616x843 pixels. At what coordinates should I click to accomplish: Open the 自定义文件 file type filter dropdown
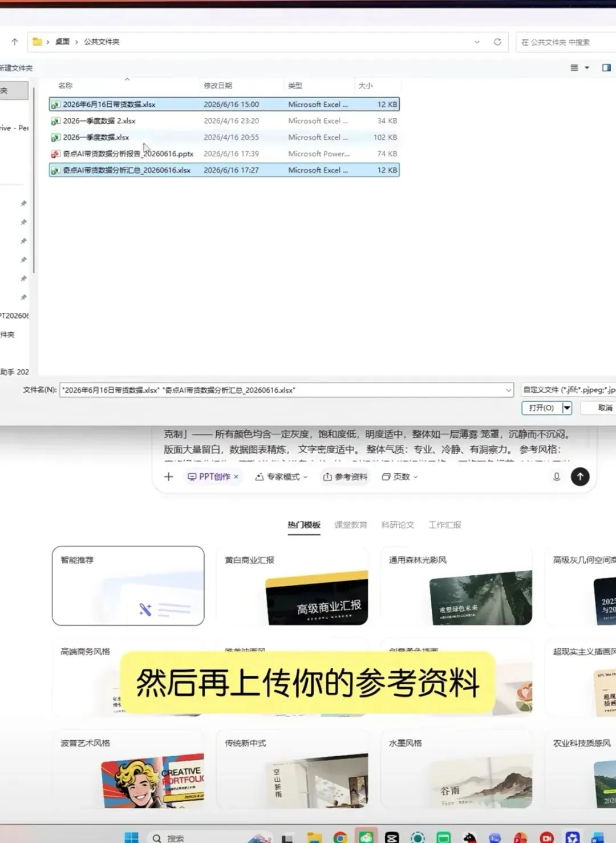tap(568, 390)
